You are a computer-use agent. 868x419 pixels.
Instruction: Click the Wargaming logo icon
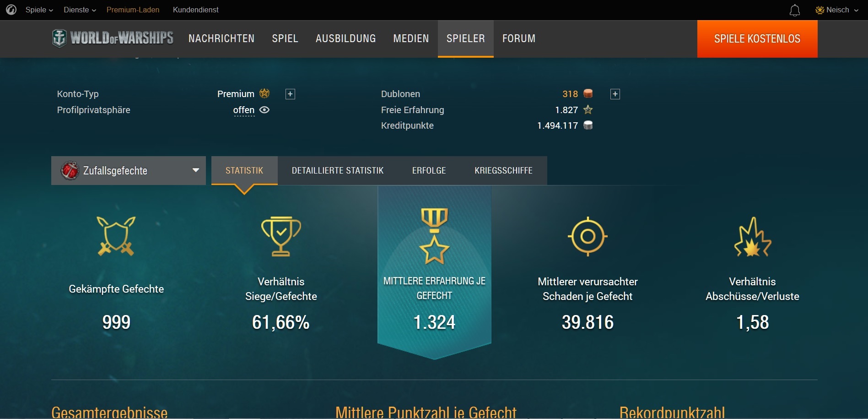(x=11, y=10)
